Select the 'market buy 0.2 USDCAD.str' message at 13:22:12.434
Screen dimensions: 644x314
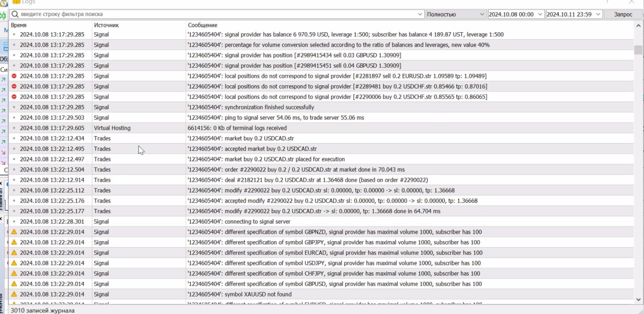pos(240,138)
